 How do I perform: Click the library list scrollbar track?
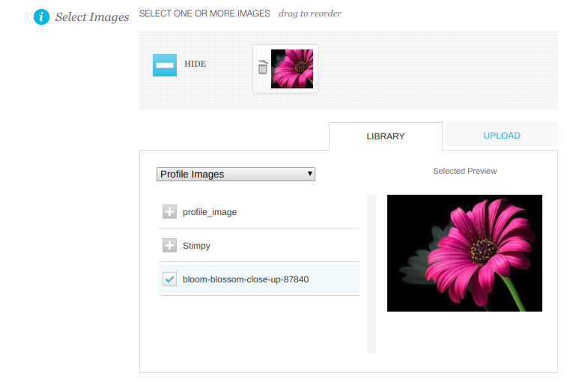tap(372, 274)
